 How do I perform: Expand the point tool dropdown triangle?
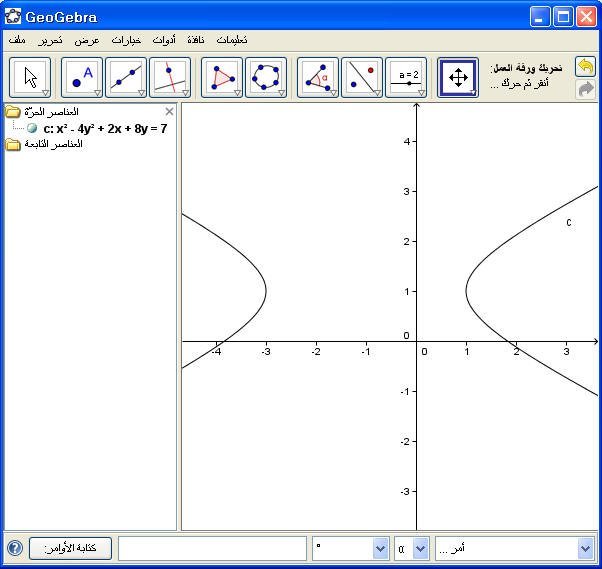click(x=98, y=93)
